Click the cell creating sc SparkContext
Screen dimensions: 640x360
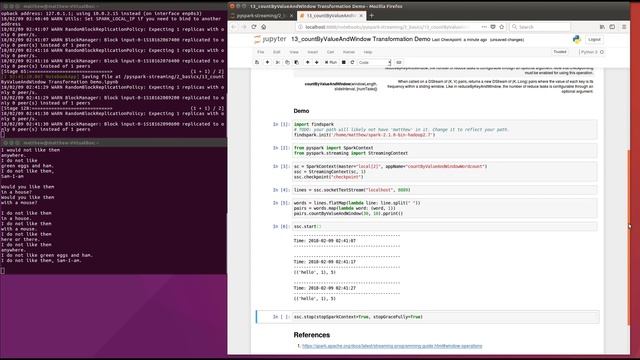click(x=444, y=172)
